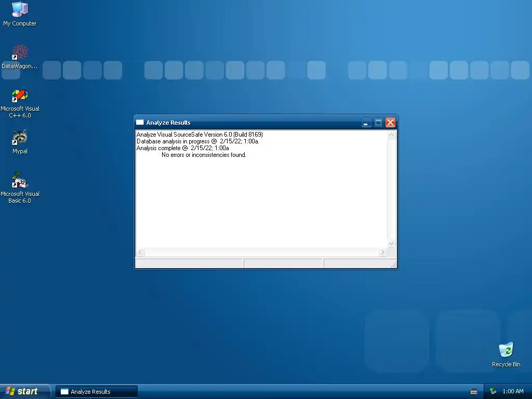Click the 'Analysis complete' line
The height and width of the screenshot is (399, 532).
[182, 148]
